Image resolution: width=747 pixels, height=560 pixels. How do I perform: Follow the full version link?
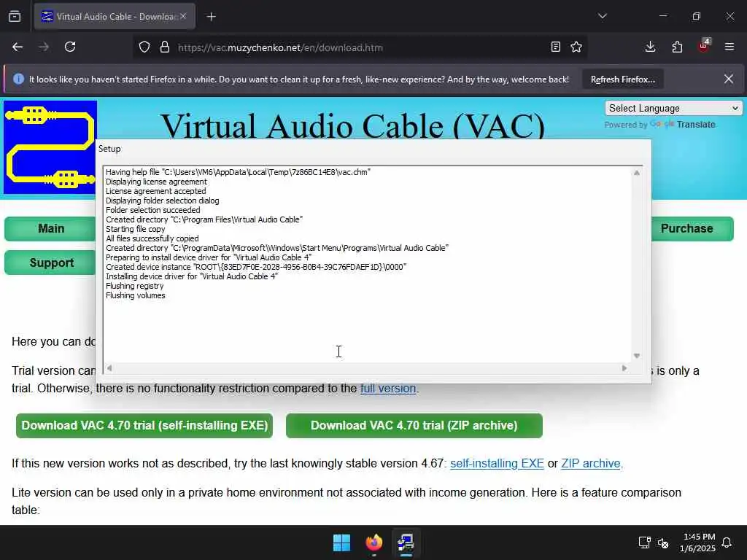(x=388, y=389)
